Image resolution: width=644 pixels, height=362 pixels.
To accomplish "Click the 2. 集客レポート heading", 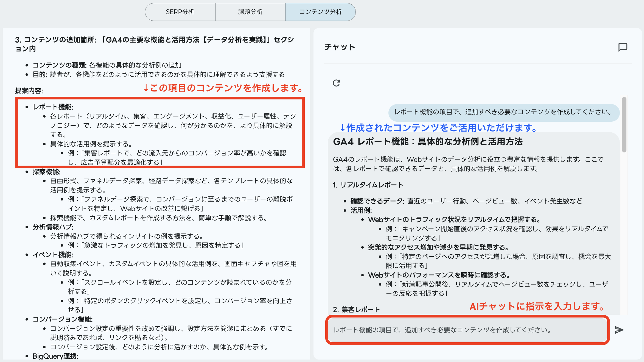I will pyautogui.click(x=356, y=310).
